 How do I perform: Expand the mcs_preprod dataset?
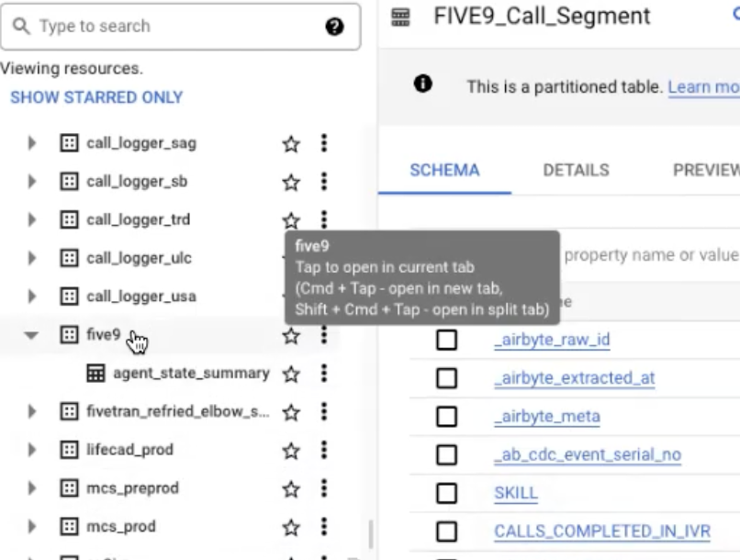click(x=31, y=488)
